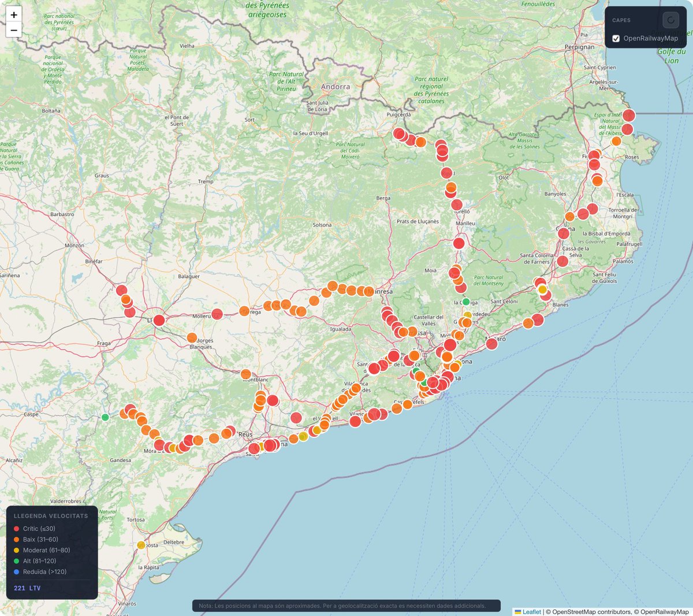Viewport: 693px width, 616px height.
Task: Click the red marker near Santa Coloma de Farners
Action: [x=562, y=261]
